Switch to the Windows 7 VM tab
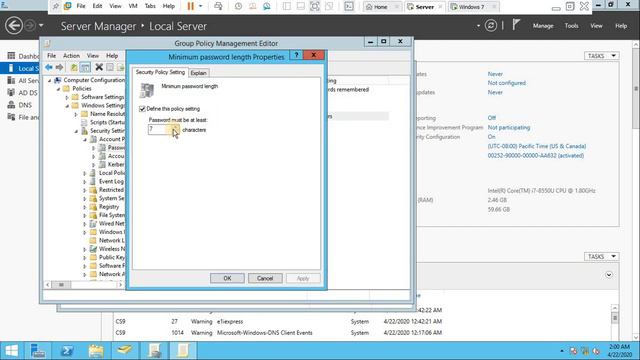The height and width of the screenshot is (360, 640). [x=471, y=7]
